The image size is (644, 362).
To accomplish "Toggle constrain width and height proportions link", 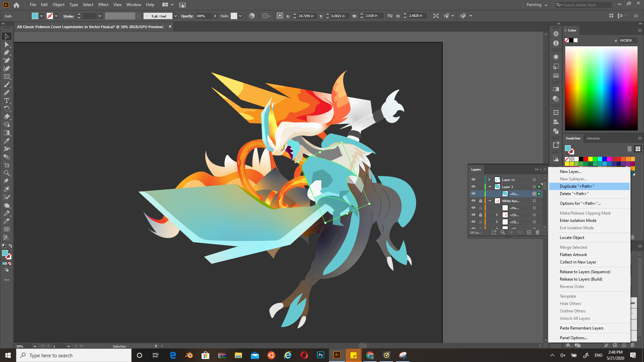I will tap(390, 16).
